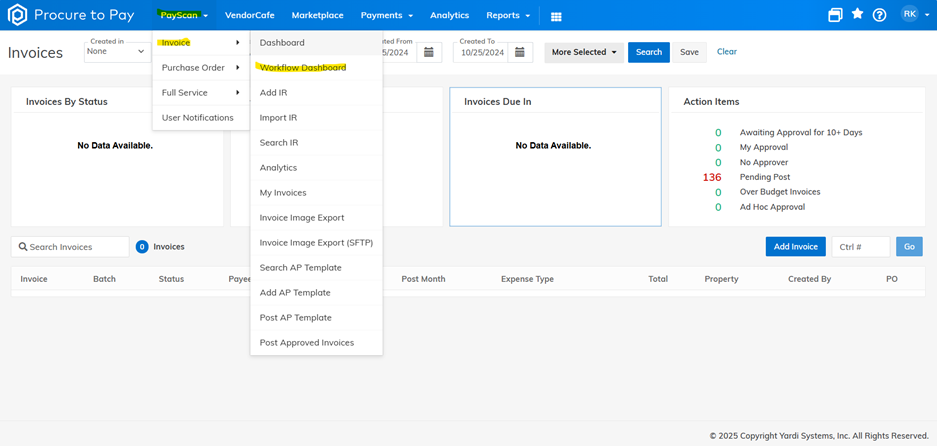Choose Invoice Image Export

click(316, 218)
